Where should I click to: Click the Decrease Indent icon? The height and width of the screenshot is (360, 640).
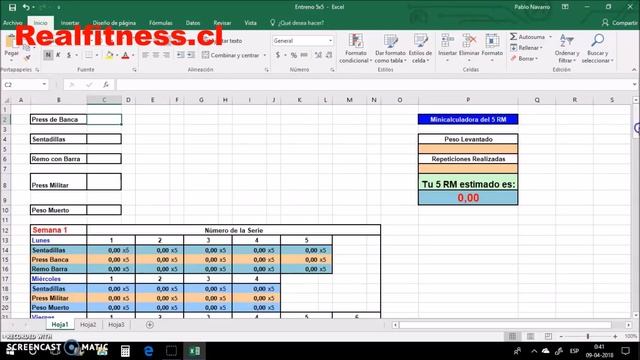click(x=180, y=55)
